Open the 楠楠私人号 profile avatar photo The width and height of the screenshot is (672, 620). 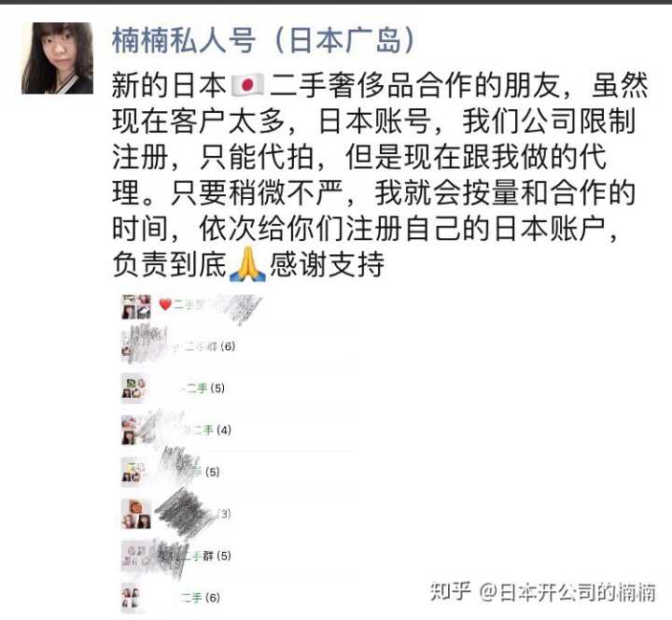tap(57, 58)
